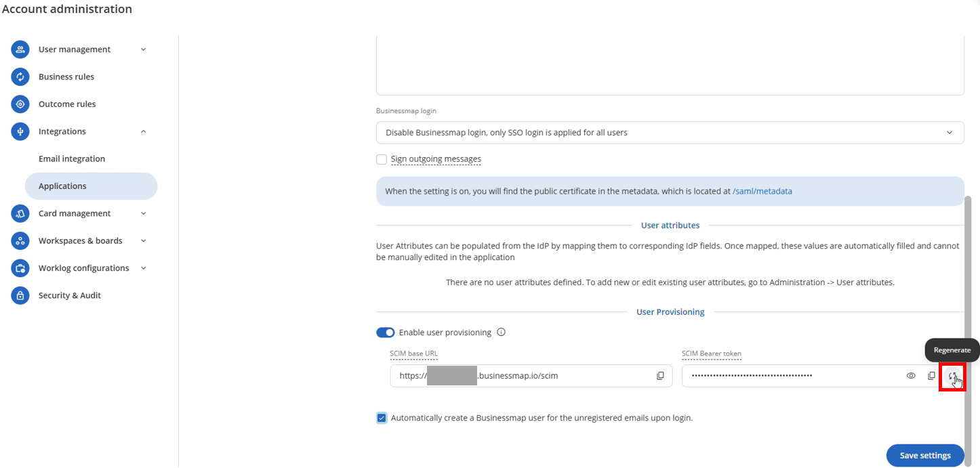Click the Account administration title
The width and height of the screenshot is (980, 468).
tap(67, 9)
